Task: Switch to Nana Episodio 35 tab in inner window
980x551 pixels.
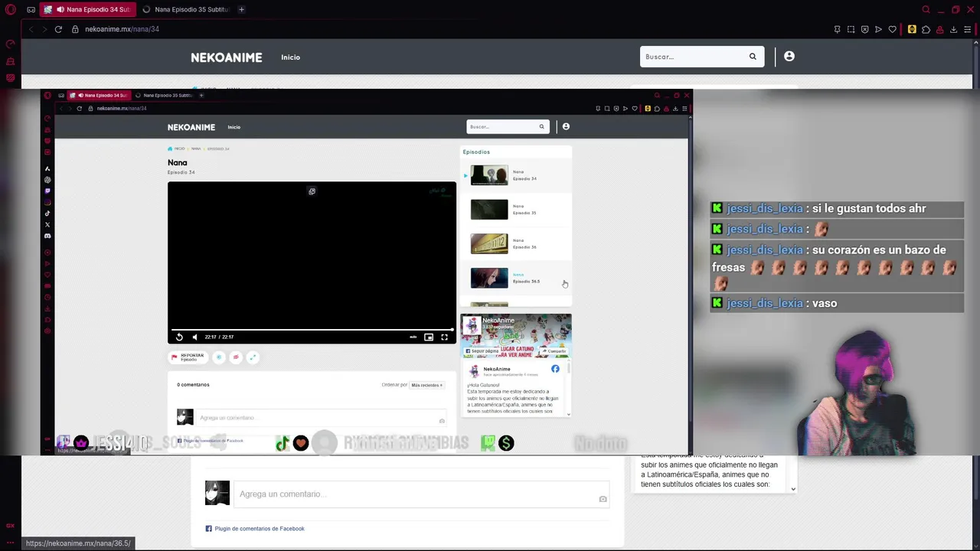Action: click(164, 96)
